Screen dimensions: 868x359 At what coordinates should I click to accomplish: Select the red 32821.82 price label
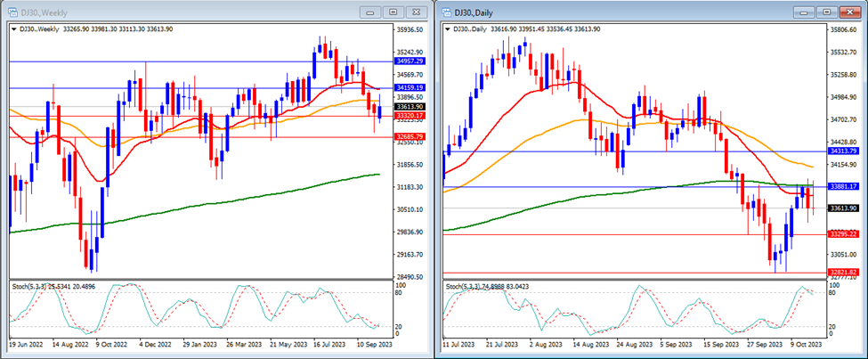click(843, 272)
